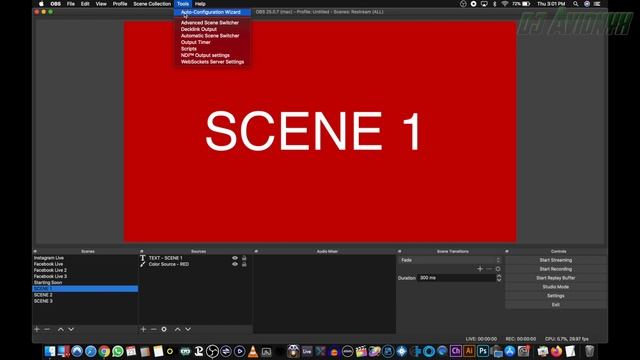Remove the scene transition with the minus icon
Image resolution: width=640 pixels, height=360 pixels.
coord(489,269)
